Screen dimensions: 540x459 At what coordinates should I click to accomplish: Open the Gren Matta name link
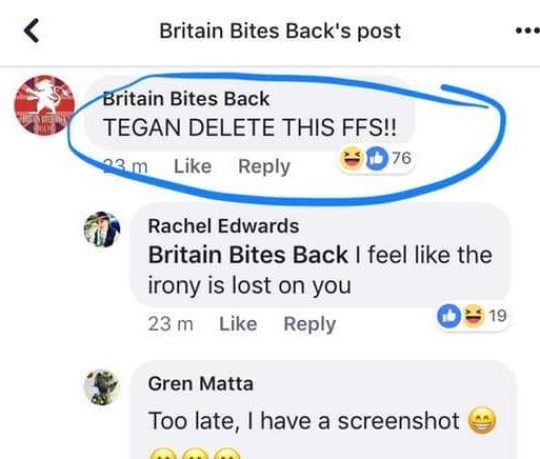[x=201, y=383]
